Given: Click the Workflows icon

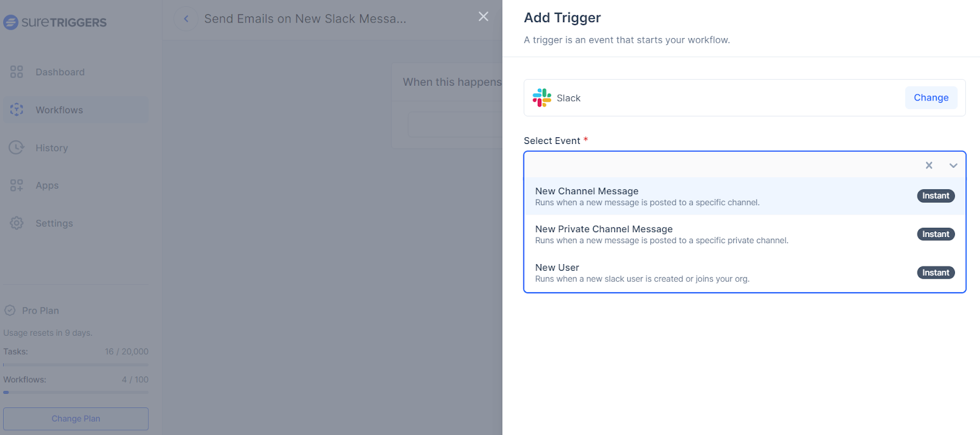Looking at the screenshot, I should tap(17, 110).
